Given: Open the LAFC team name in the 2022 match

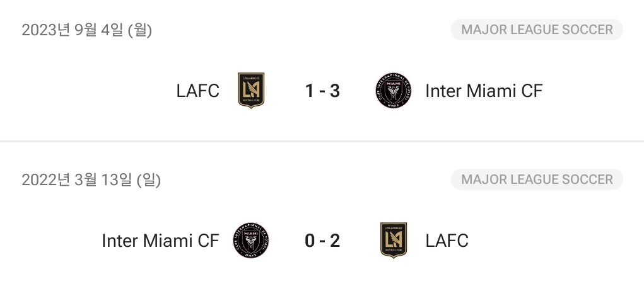Looking at the screenshot, I should 447,241.
